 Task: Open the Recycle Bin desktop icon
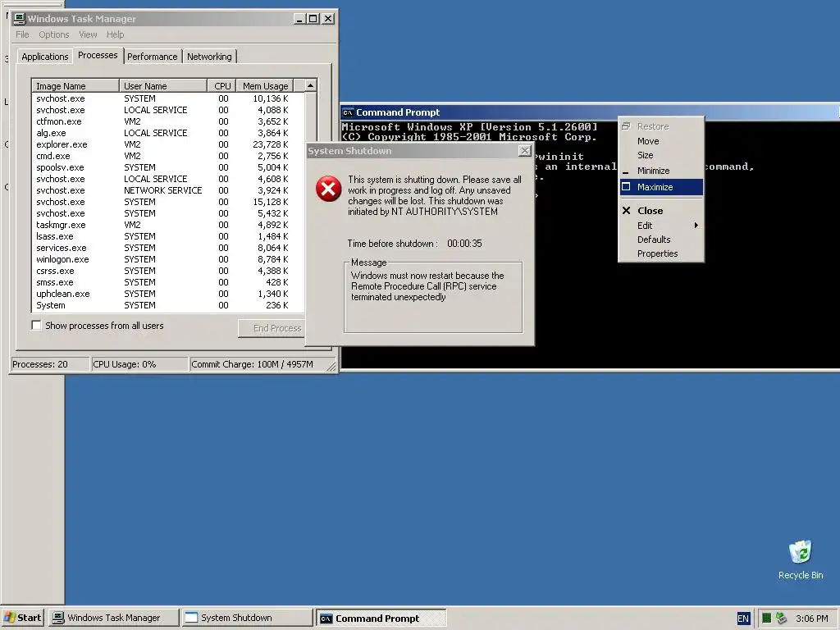pos(801,559)
